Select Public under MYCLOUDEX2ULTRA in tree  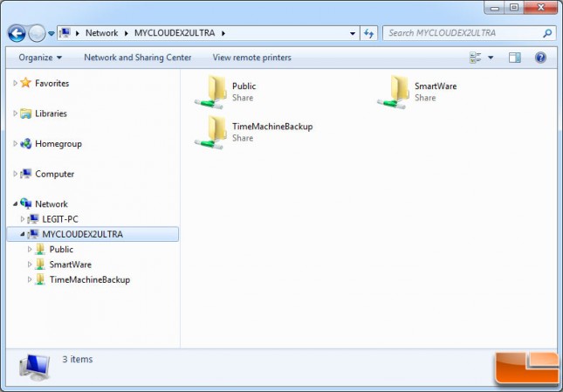tap(61, 250)
